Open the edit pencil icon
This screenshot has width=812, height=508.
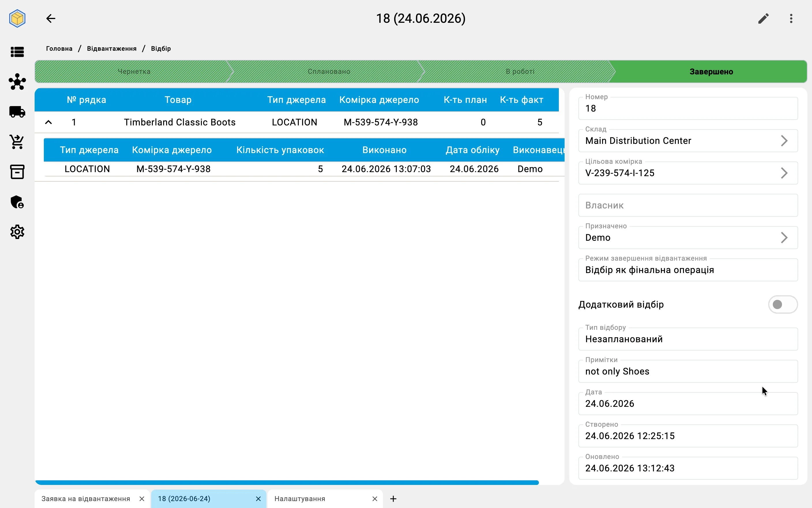(x=763, y=18)
